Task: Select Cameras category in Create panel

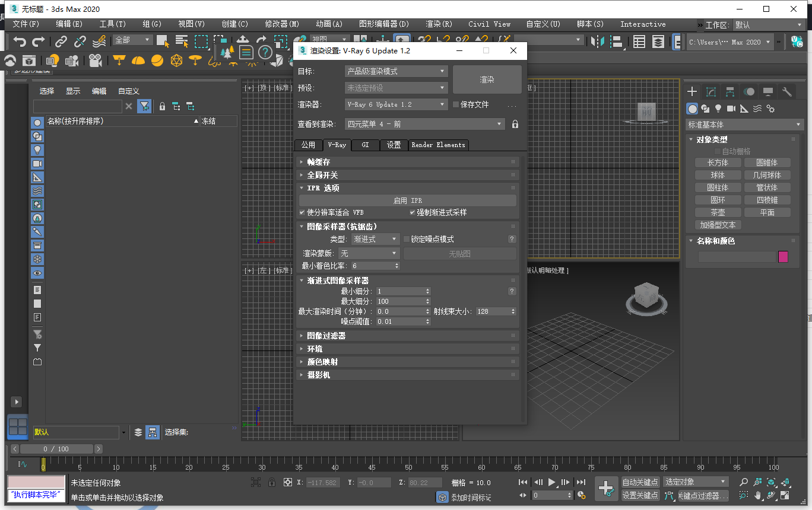Action: click(x=731, y=109)
